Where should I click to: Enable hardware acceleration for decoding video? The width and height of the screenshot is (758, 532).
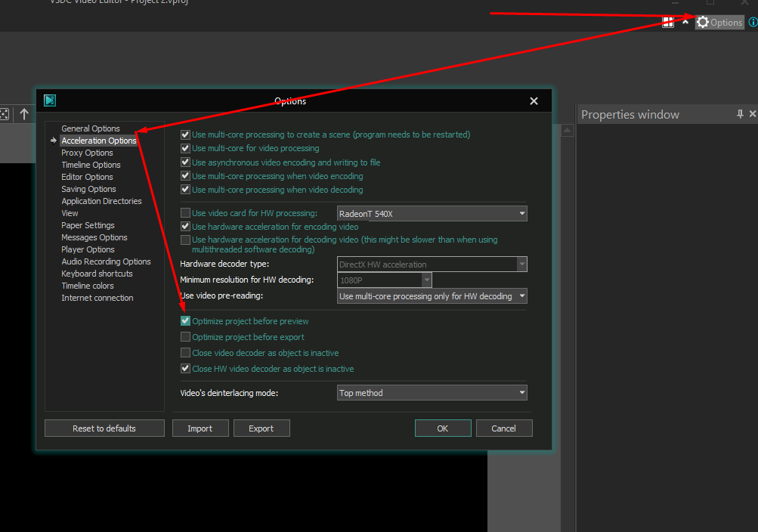point(185,240)
